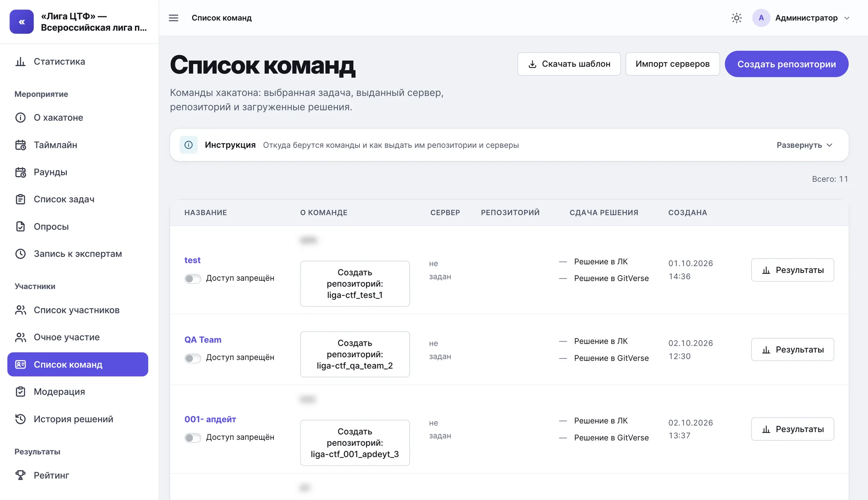Image resolution: width=868 pixels, height=500 pixels.
Task: Expand the instruction panel with Развернуть
Action: 804,145
